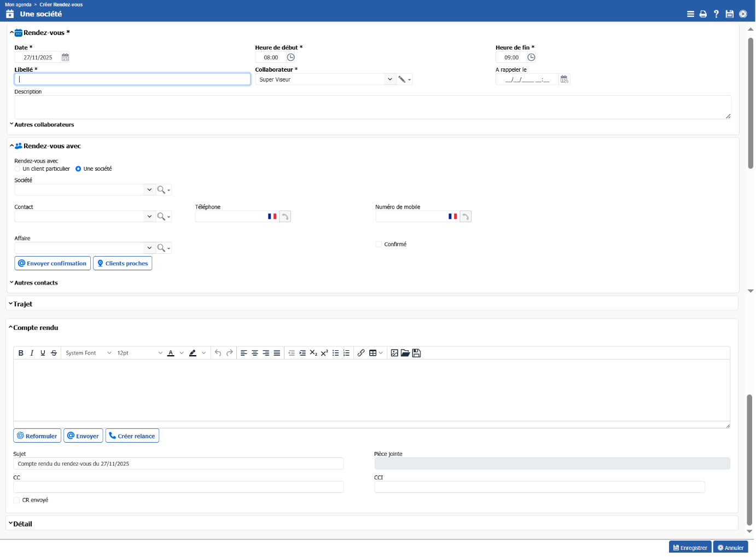Click the print icon in the header

pos(703,14)
